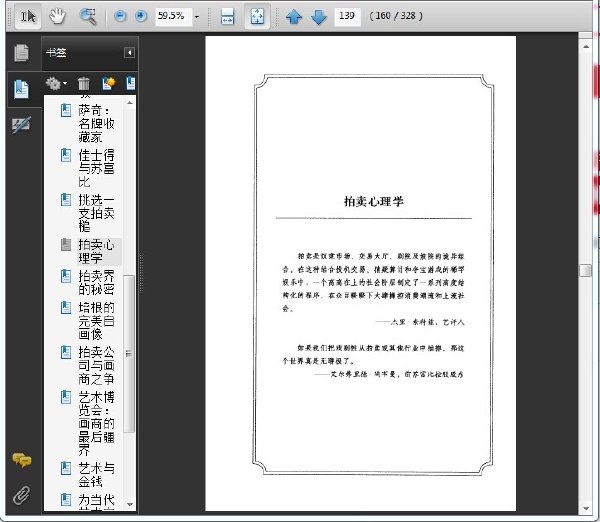Click bookmark icon beside 佳士得与苏富比
This screenshot has height=522, width=600.
[x=66, y=155]
